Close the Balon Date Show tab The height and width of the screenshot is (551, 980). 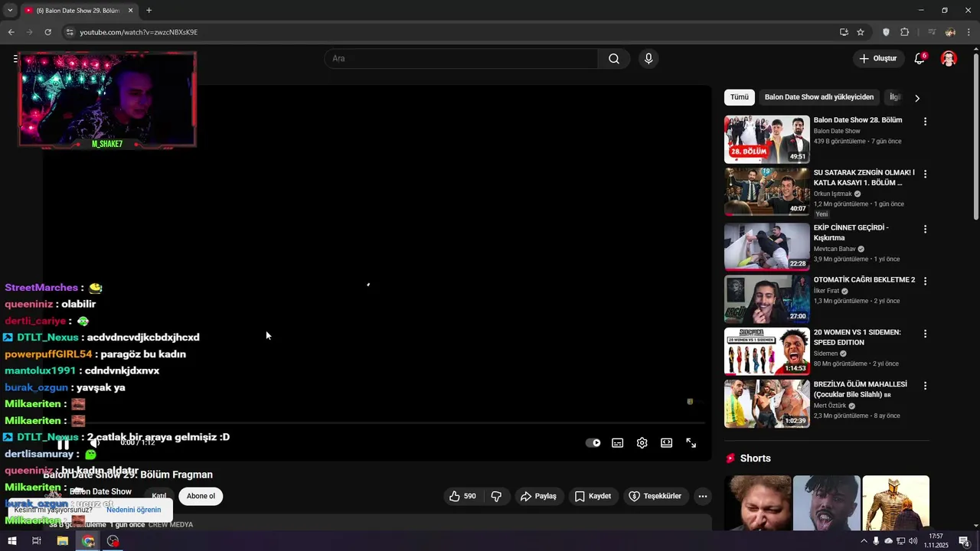pyautogui.click(x=130, y=11)
